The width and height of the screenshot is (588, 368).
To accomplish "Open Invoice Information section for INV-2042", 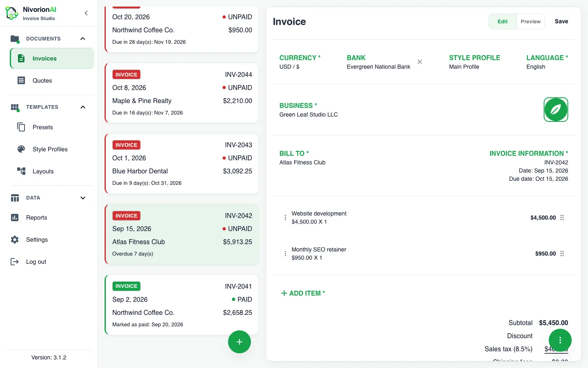I will (x=529, y=166).
